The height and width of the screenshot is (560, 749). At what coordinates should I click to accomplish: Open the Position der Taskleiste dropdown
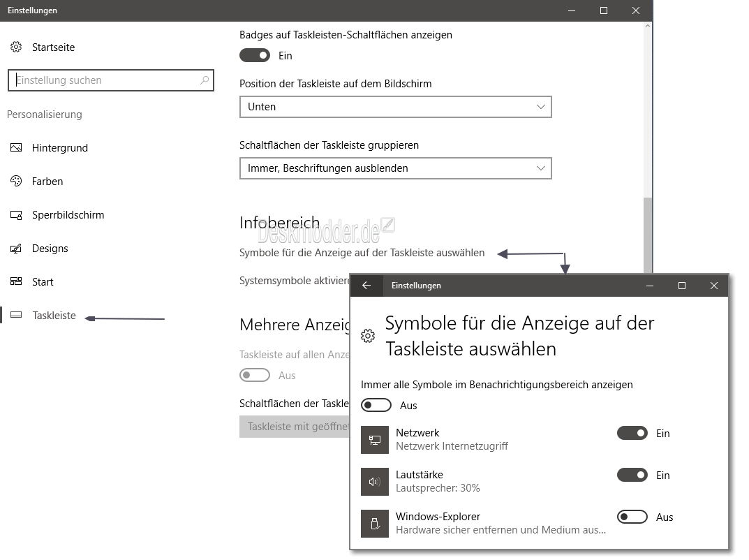coord(395,107)
